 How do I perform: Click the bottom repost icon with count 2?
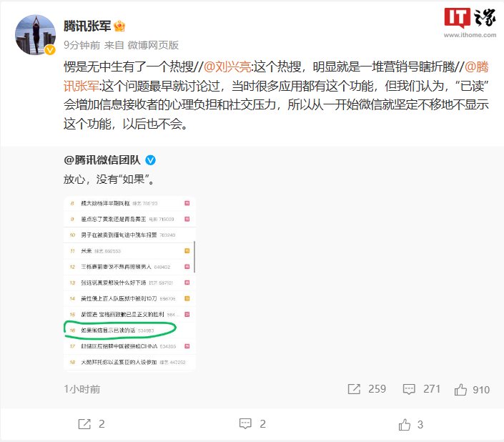tap(84, 424)
